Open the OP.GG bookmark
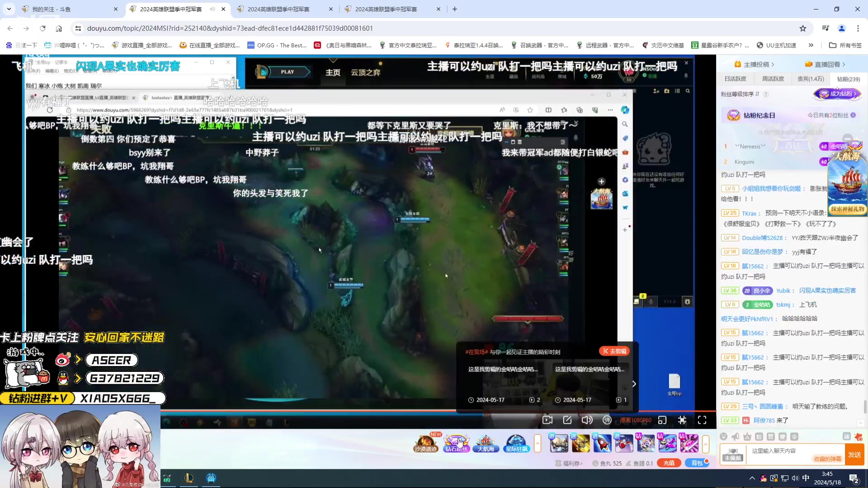Viewport: 868px width, 488px height. tap(277, 45)
